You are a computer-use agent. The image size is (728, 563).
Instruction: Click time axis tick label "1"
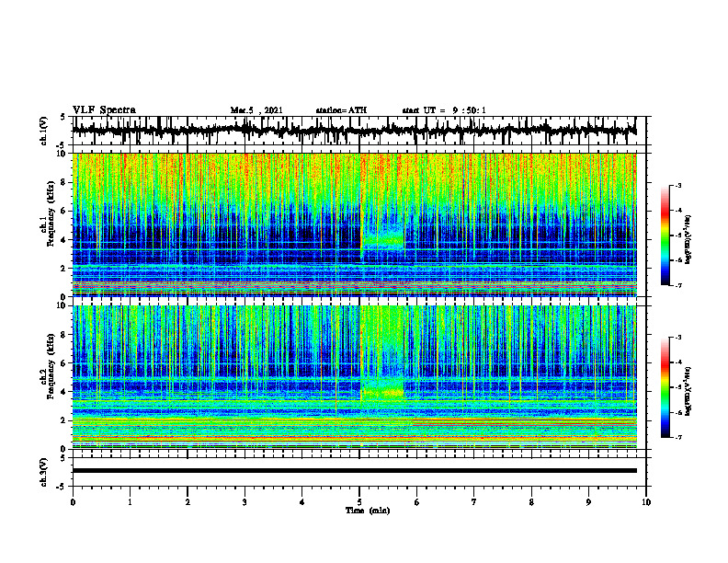(x=130, y=502)
